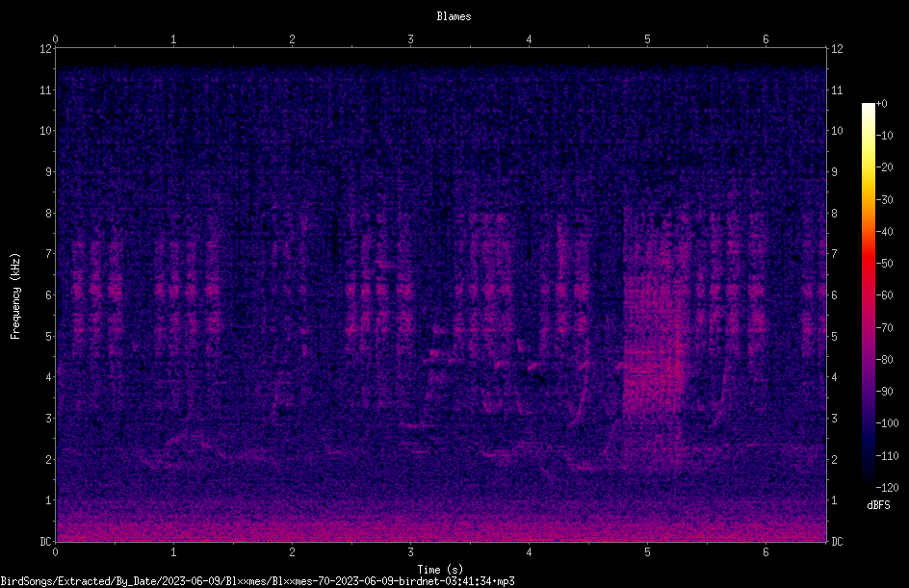Click the "2" tick on the bottom time axis

point(292,552)
